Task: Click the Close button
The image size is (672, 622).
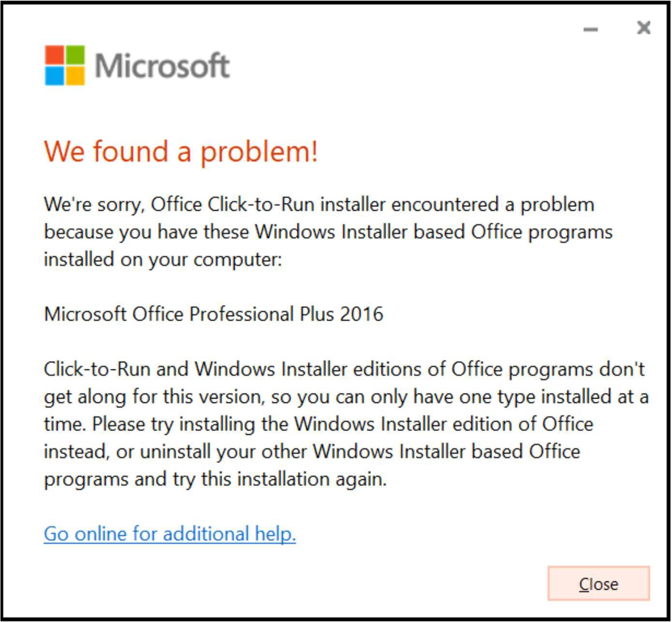Action: pyautogui.click(x=598, y=583)
